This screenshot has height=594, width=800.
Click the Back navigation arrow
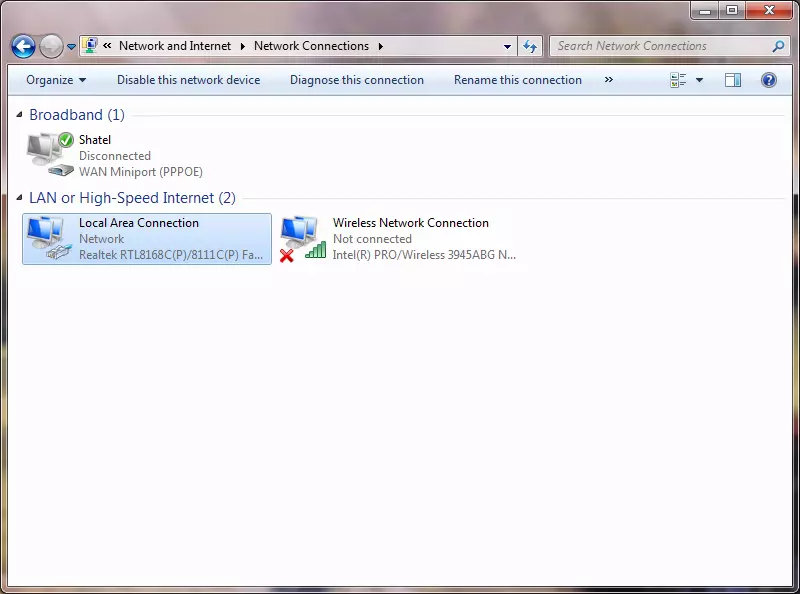tap(23, 46)
